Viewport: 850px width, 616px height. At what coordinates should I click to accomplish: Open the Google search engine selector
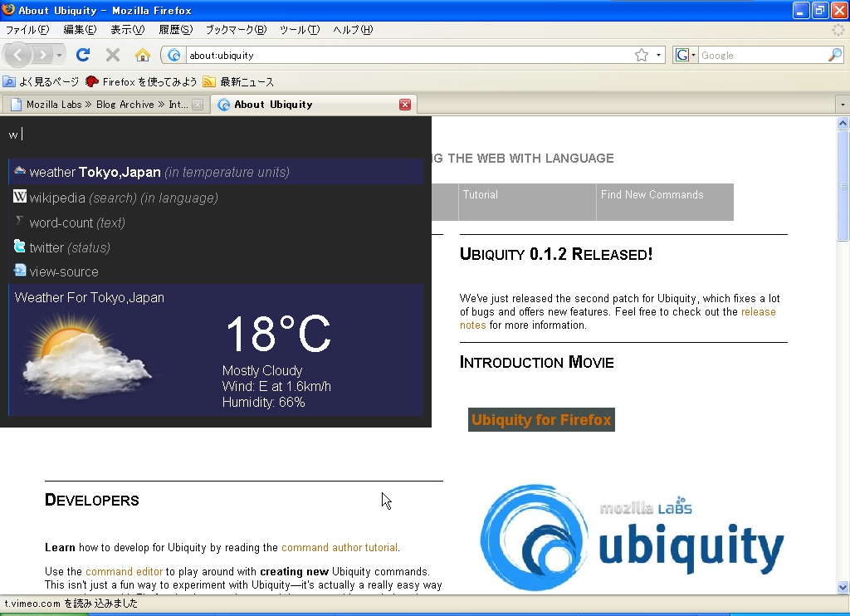coord(685,55)
